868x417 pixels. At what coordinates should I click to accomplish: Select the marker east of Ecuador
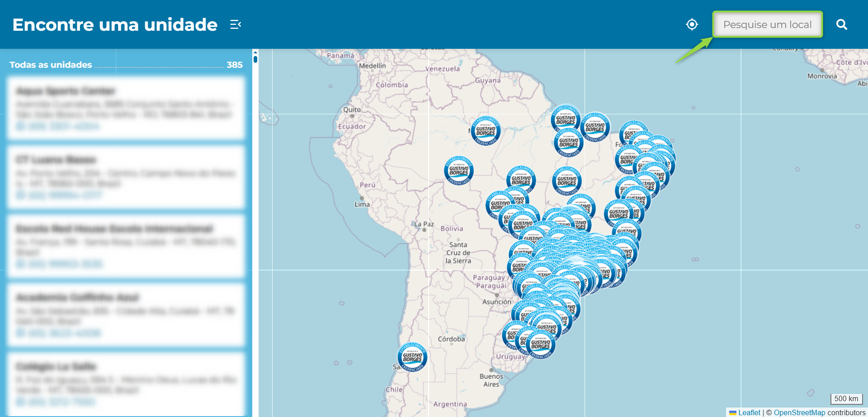pos(486,131)
